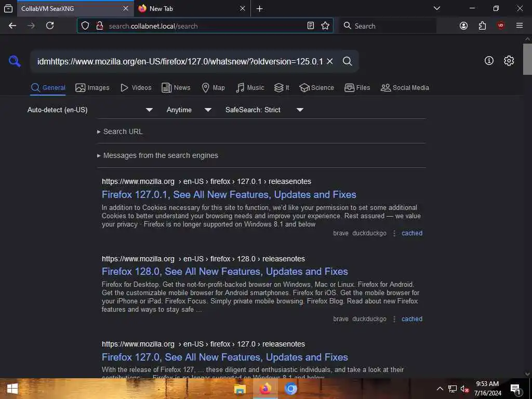Bookmark this page with star icon
Viewport: 532px width, 399px height.
point(325,26)
